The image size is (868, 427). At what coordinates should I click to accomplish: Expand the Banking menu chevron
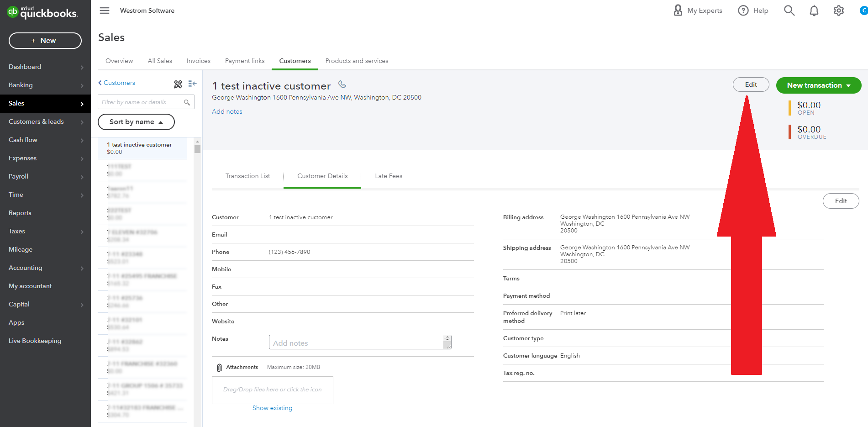tap(82, 85)
